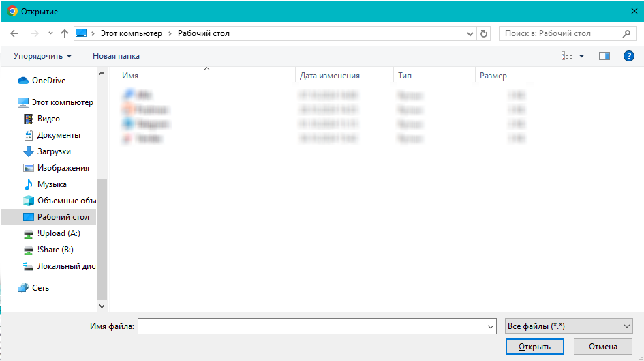This screenshot has width=644, height=361.
Task: Click the 'Открыть' button
Action: coord(534,347)
